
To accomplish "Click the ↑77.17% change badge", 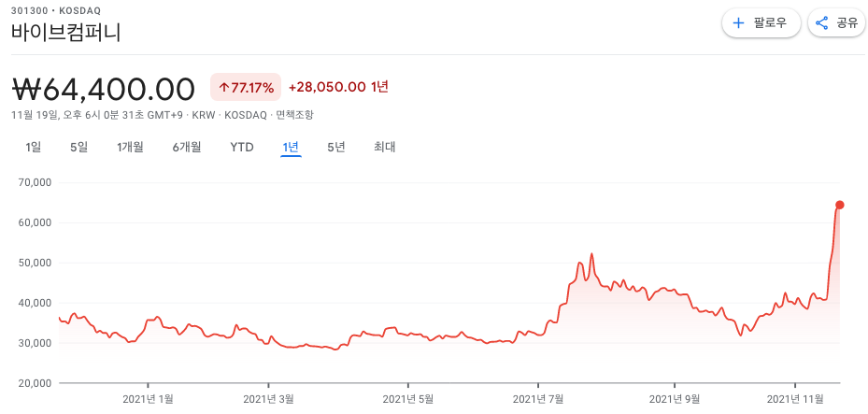I will click(x=246, y=88).
